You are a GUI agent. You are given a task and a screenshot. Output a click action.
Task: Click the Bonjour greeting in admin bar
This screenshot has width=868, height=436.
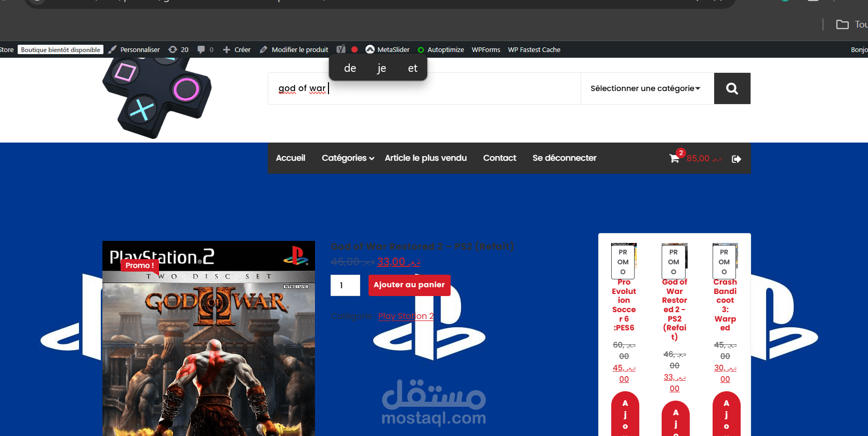(859, 49)
